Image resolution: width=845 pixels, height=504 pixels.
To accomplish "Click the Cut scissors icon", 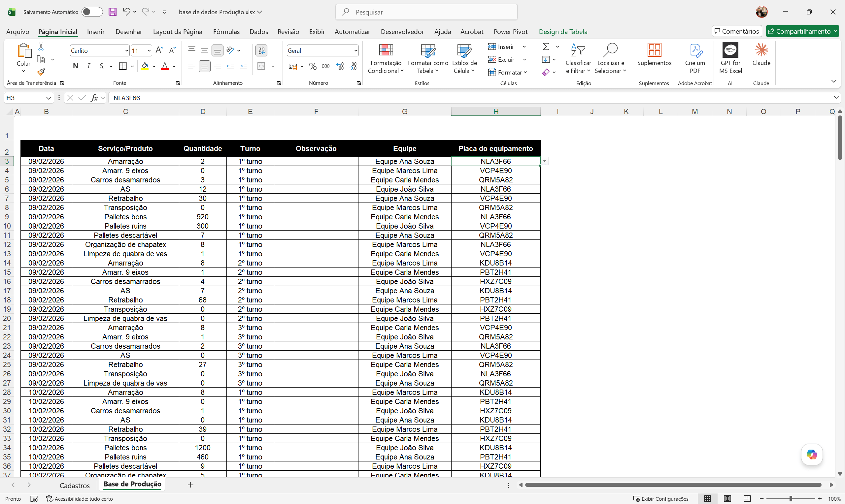I will (x=41, y=47).
